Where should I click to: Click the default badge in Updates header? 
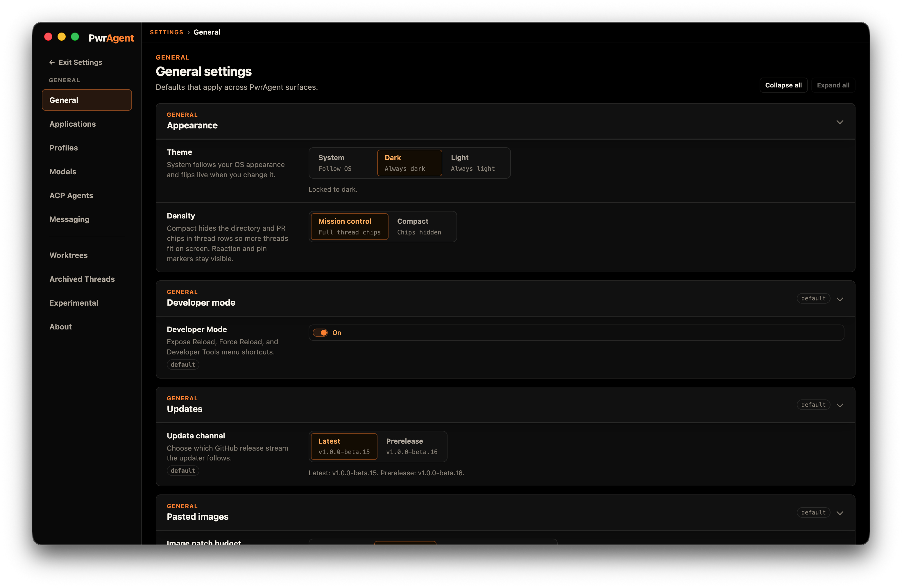813,405
